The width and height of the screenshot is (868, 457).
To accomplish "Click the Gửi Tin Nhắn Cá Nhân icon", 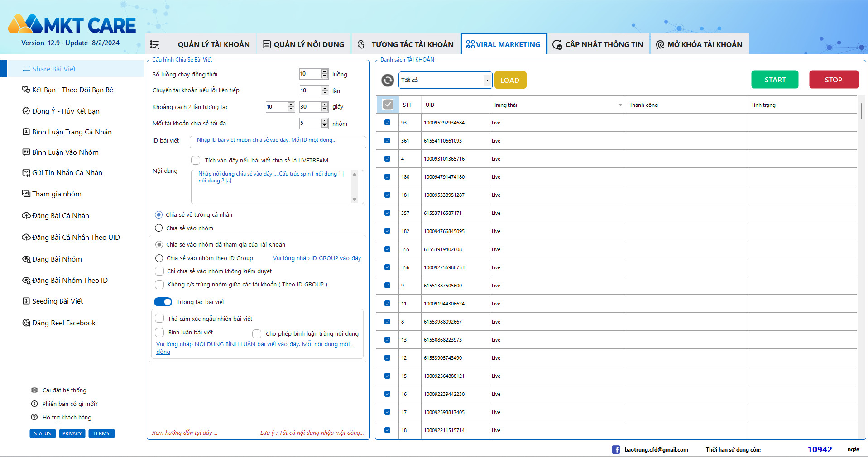I will (x=26, y=172).
